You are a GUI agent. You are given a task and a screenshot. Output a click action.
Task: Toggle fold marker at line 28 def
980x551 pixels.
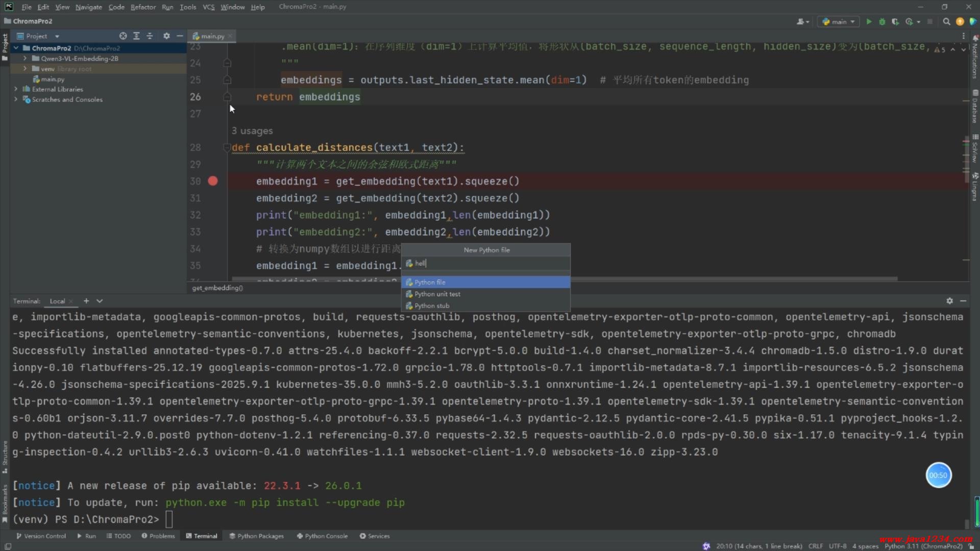[227, 147]
